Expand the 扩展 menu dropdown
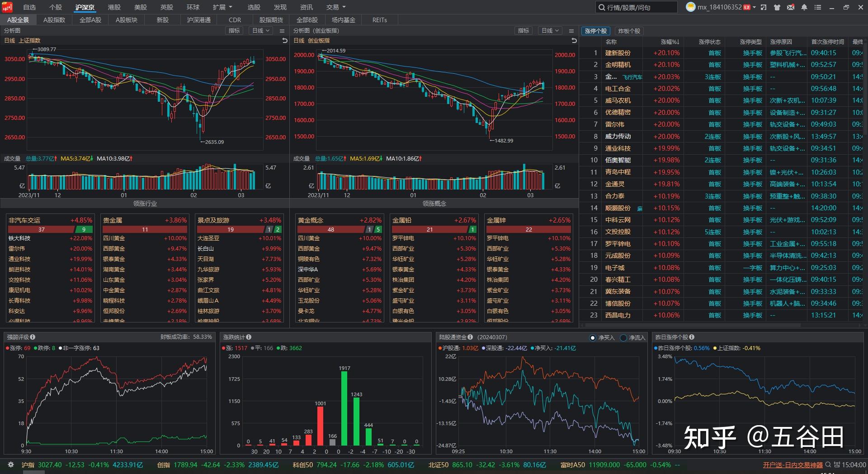Image resolution: width=868 pixels, height=474 pixels. point(222,7)
